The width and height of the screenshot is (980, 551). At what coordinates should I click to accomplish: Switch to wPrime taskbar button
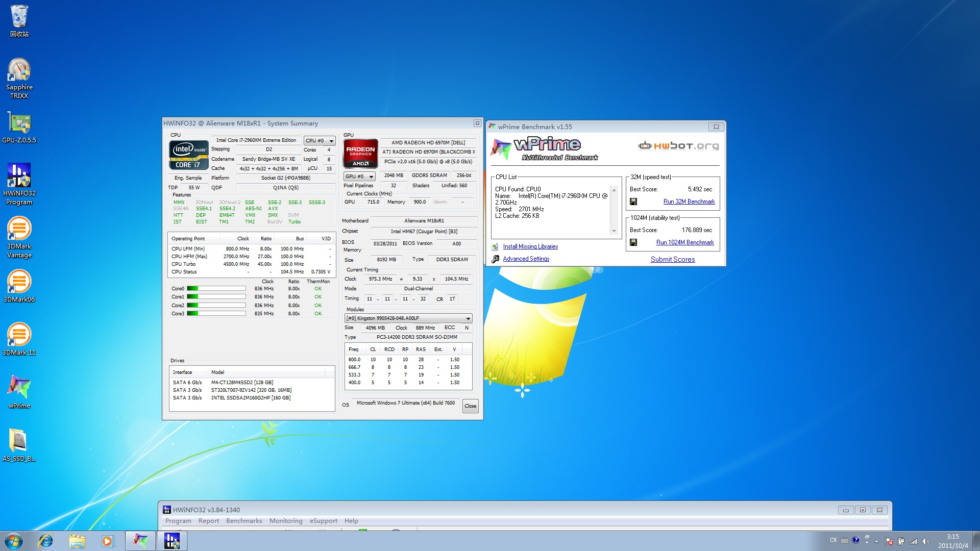(x=140, y=541)
